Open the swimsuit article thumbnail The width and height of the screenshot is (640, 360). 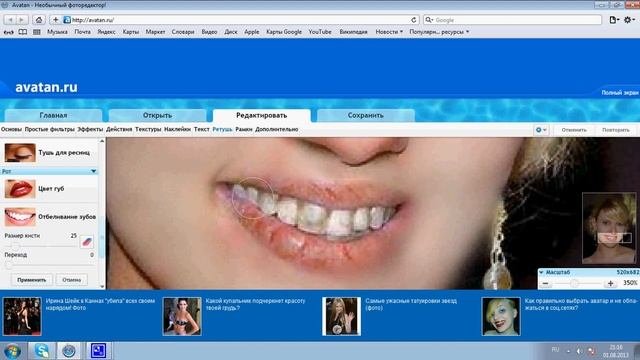[x=182, y=316]
